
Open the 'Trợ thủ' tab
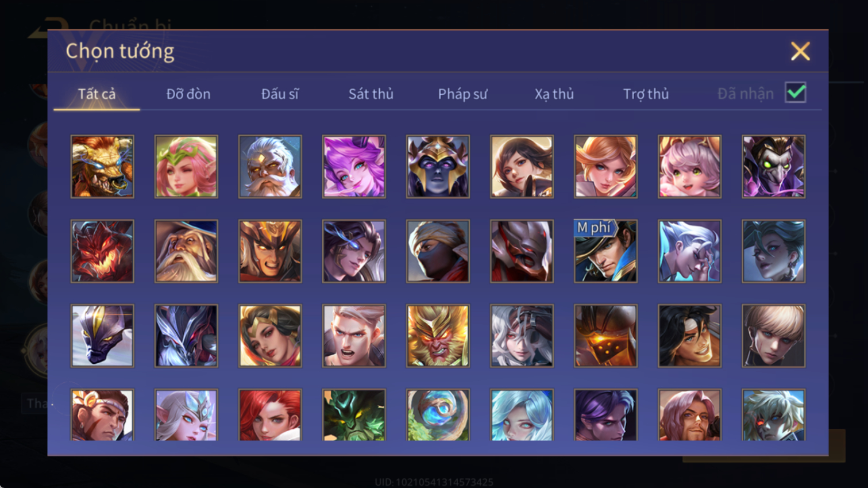pyautogui.click(x=646, y=94)
